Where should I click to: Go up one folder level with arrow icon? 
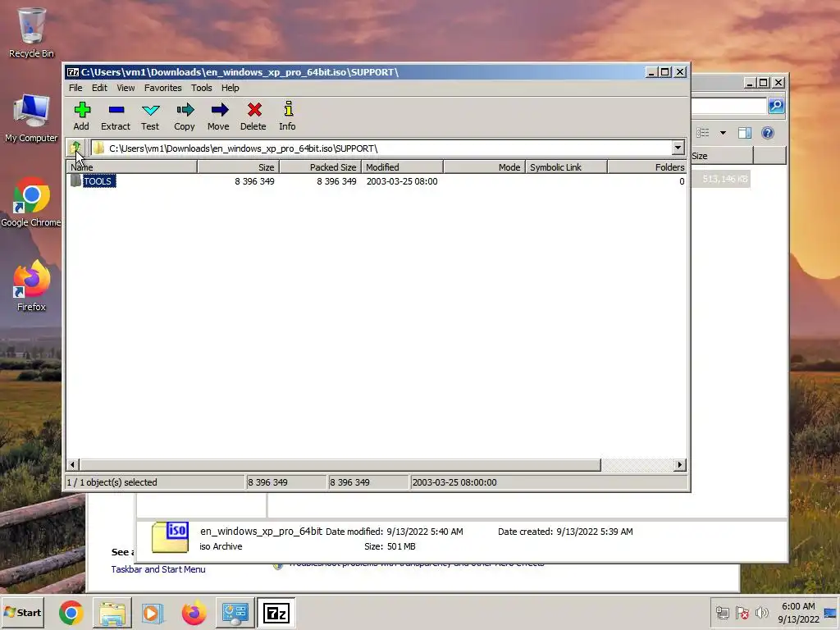point(75,148)
